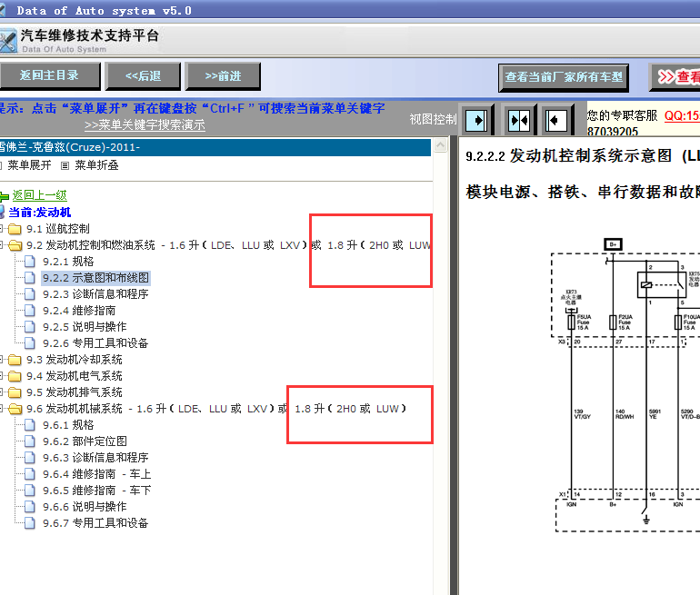Open 9.6.7 专用工具和设备
Image resolution: width=700 pixels, height=595 pixels.
point(95,523)
